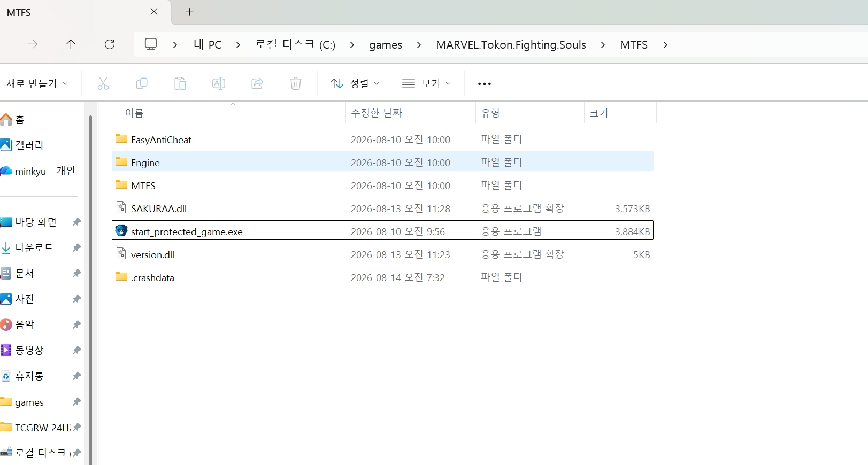Viewport: 868px width, 465px height.
Task: Refresh the current folder view
Action: pos(110,44)
